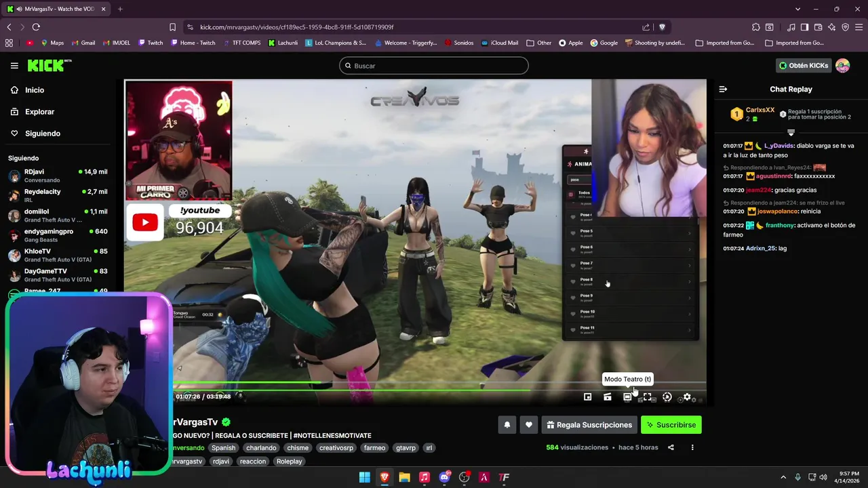Open the TFT COMPS bookmark
The width and height of the screenshot is (868, 488).
(x=242, y=43)
